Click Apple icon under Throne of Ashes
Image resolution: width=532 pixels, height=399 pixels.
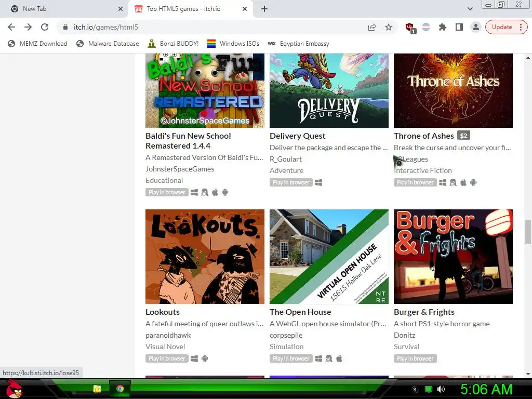coord(463,182)
